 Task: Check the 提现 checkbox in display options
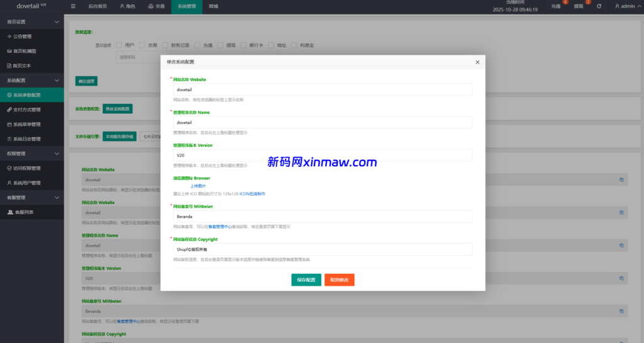coord(220,45)
